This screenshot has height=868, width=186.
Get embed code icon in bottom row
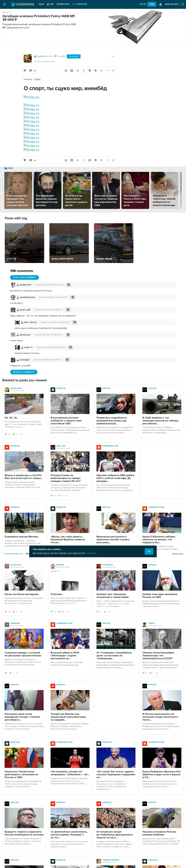click(x=107, y=160)
